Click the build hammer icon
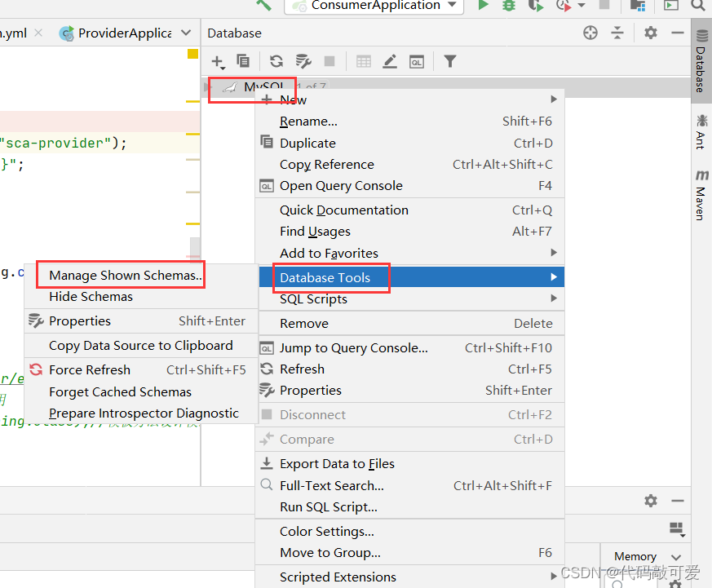 263,5
